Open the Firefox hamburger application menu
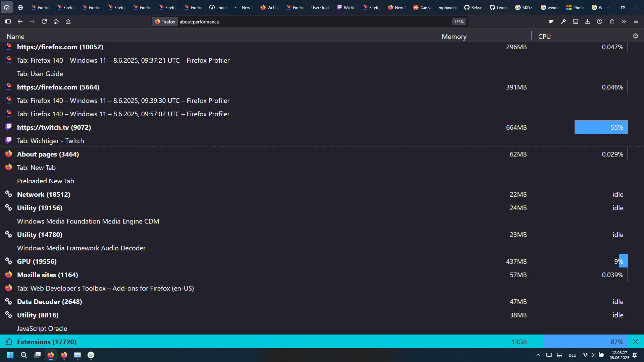The image size is (644, 362). tap(636, 21)
